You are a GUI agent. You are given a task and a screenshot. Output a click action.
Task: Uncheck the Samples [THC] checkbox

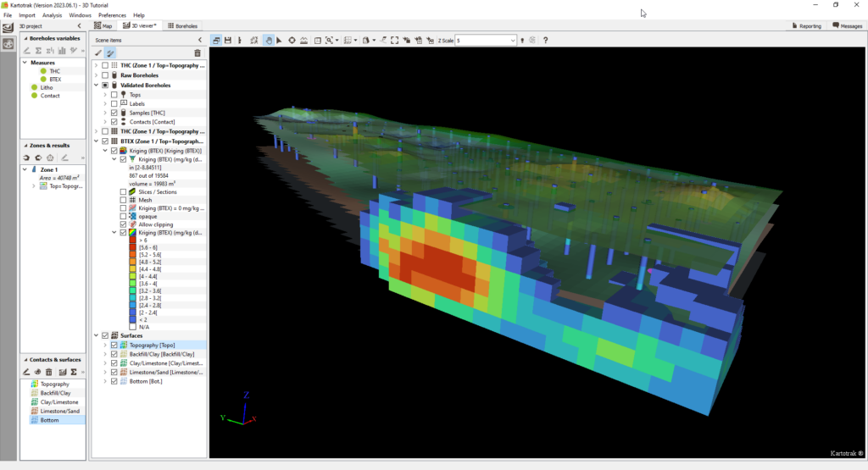pyautogui.click(x=114, y=113)
